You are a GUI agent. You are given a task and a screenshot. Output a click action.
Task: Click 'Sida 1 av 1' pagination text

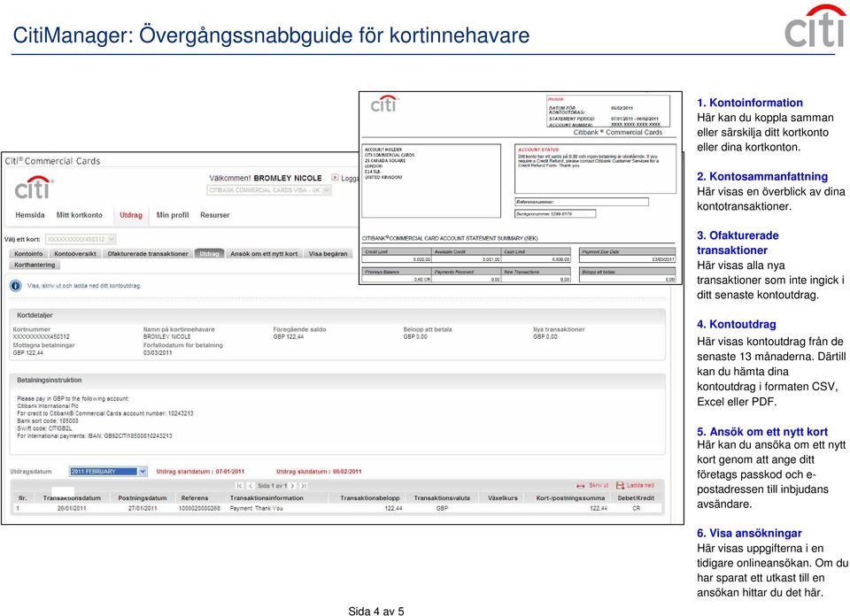click(272, 486)
